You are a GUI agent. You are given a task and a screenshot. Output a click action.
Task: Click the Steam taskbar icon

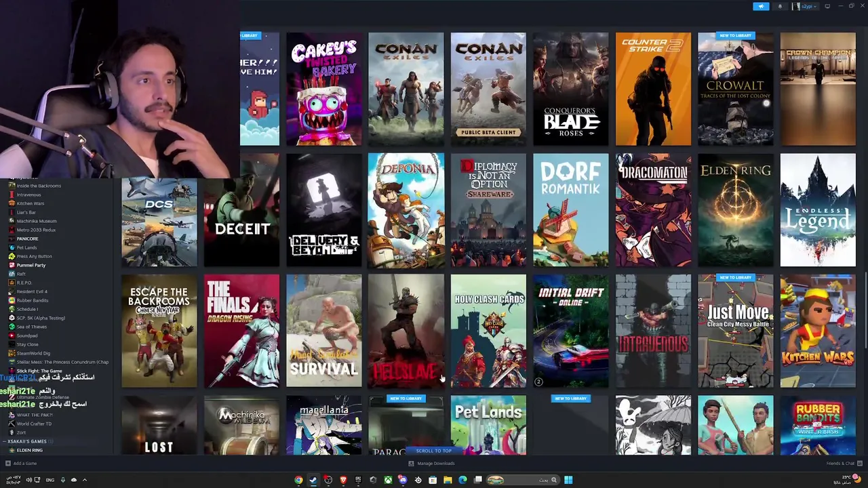coord(313,480)
